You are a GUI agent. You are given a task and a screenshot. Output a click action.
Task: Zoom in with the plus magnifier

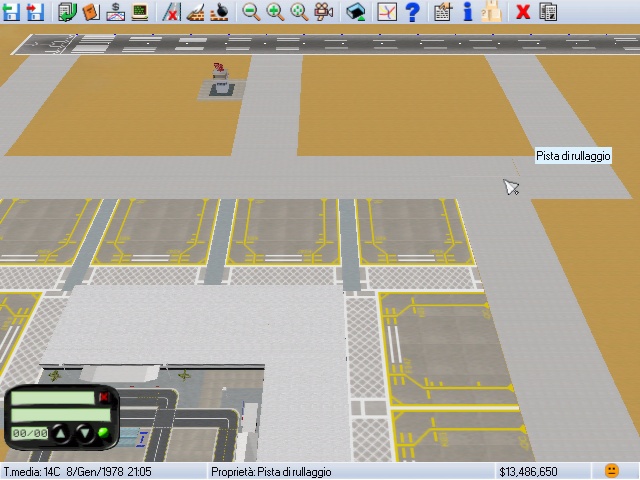[x=275, y=11]
